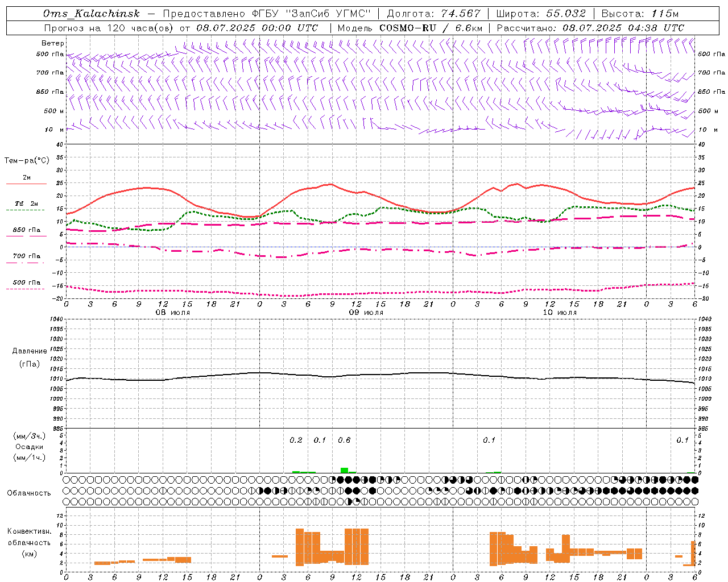Click the 0.6 precipitation amount value

[344, 440]
